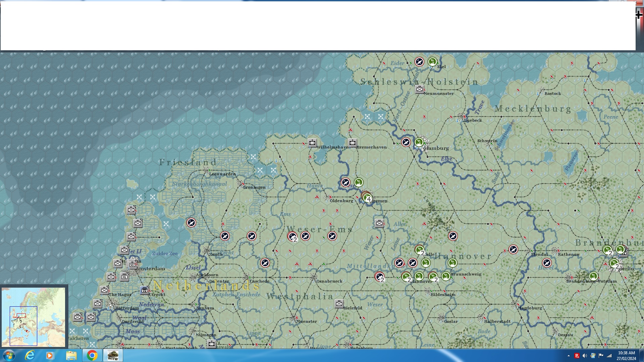The image size is (644, 362).
Task: Select the regiment counter at Rotterdam
Action: click(x=98, y=304)
